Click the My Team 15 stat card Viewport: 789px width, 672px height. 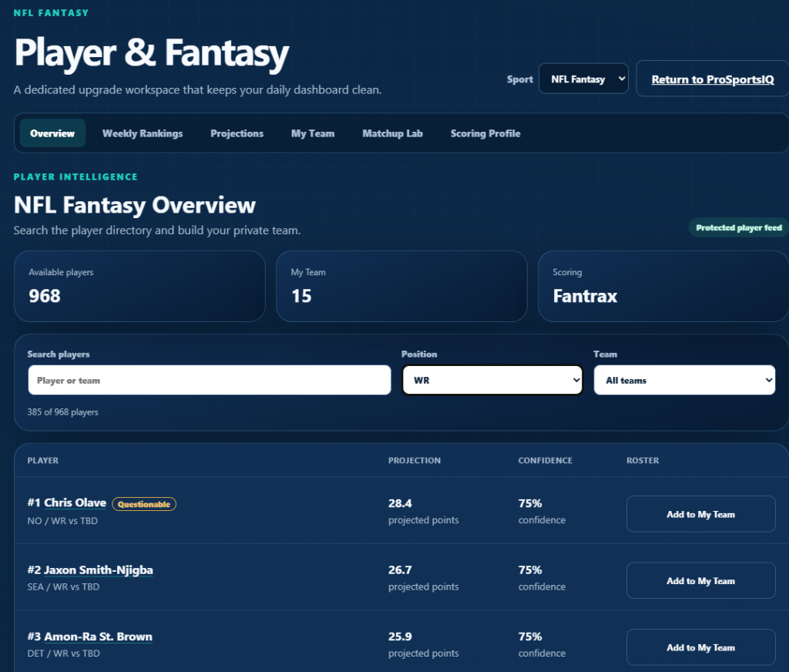401,286
